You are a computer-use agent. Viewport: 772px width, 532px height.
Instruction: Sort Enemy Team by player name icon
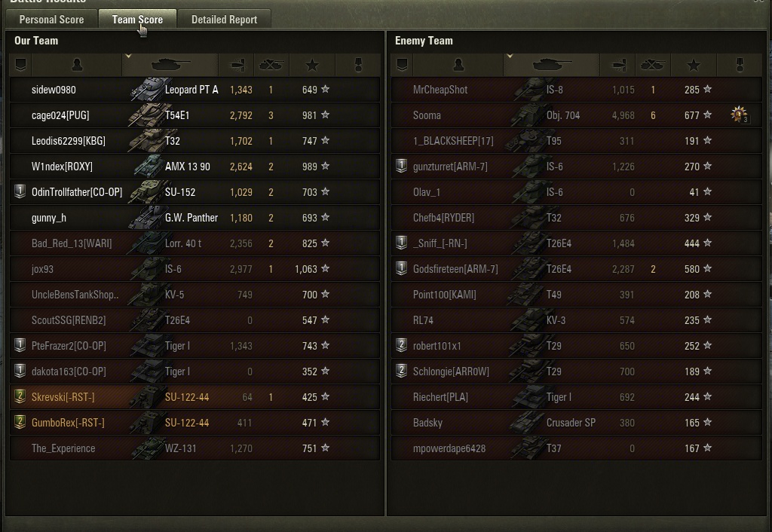pyautogui.click(x=458, y=65)
